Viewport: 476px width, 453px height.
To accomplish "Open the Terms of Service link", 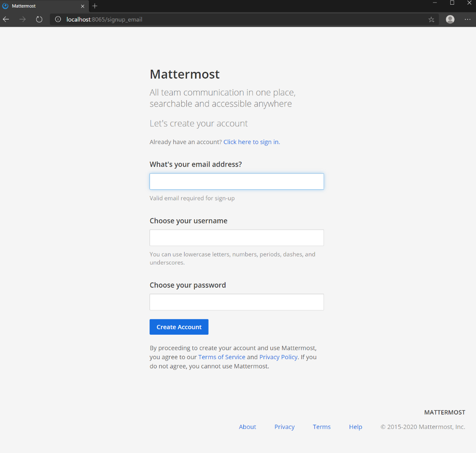I will point(222,357).
